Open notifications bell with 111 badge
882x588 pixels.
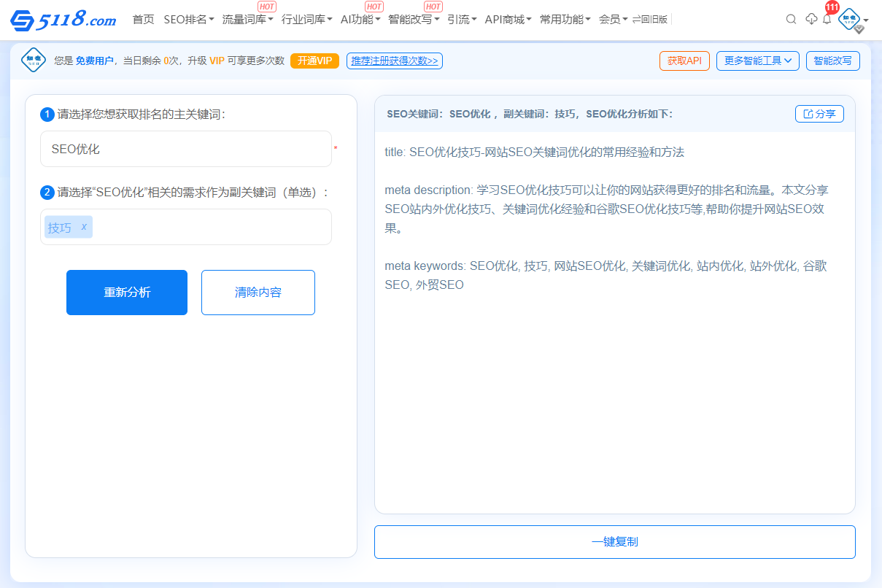tap(827, 20)
